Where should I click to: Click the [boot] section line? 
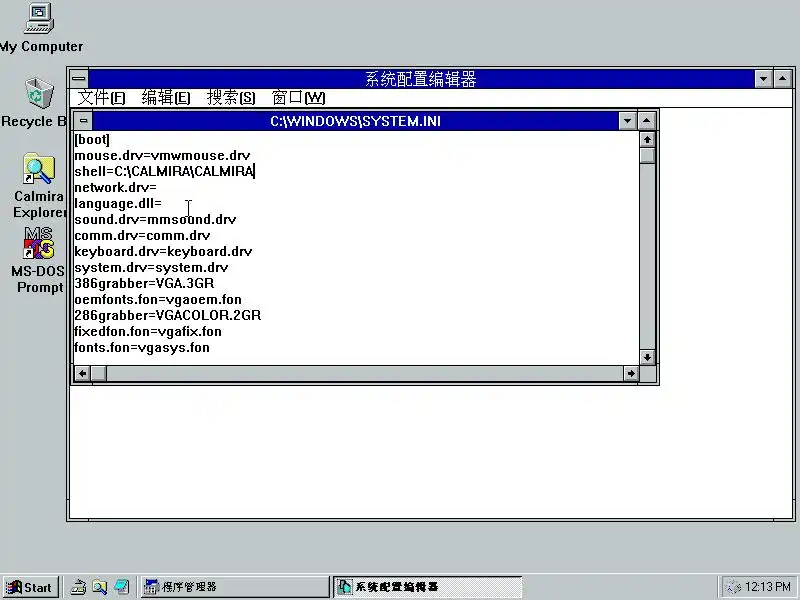[92, 139]
